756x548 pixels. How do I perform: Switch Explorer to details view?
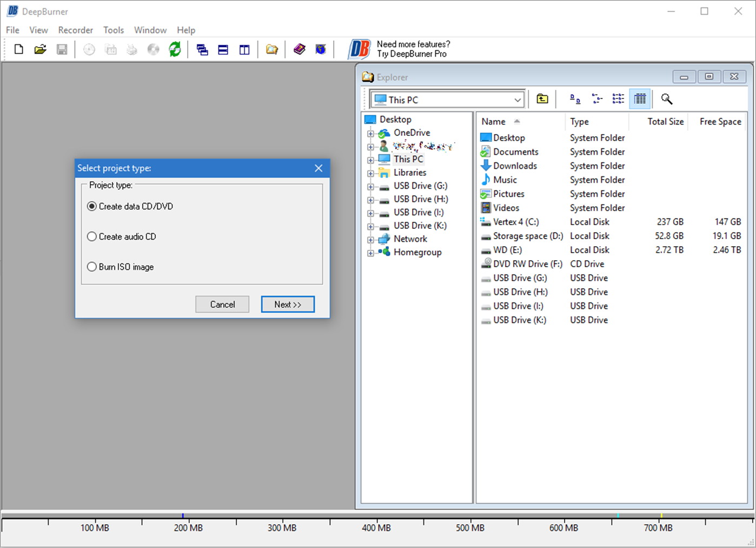coord(640,98)
